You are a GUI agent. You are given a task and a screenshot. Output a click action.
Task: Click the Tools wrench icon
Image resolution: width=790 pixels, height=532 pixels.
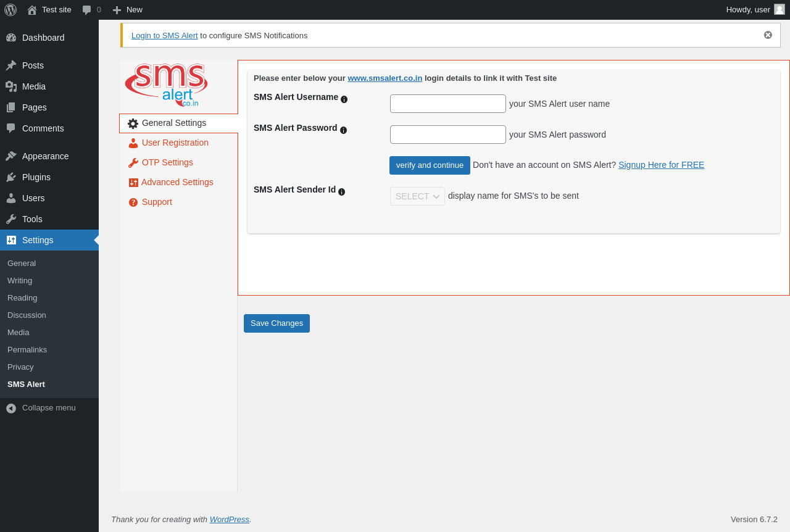[x=11, y=219]
